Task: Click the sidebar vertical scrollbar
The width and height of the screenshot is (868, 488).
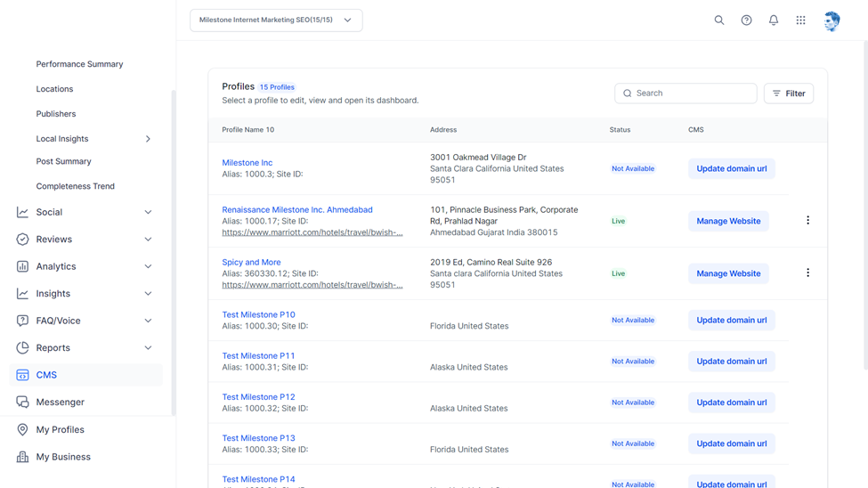Action: [174, 253]
